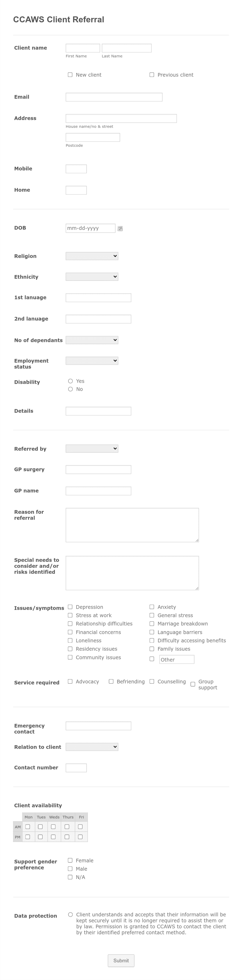
Task: Enable the Depression symptom checkbox
Action: coord(70,607)
